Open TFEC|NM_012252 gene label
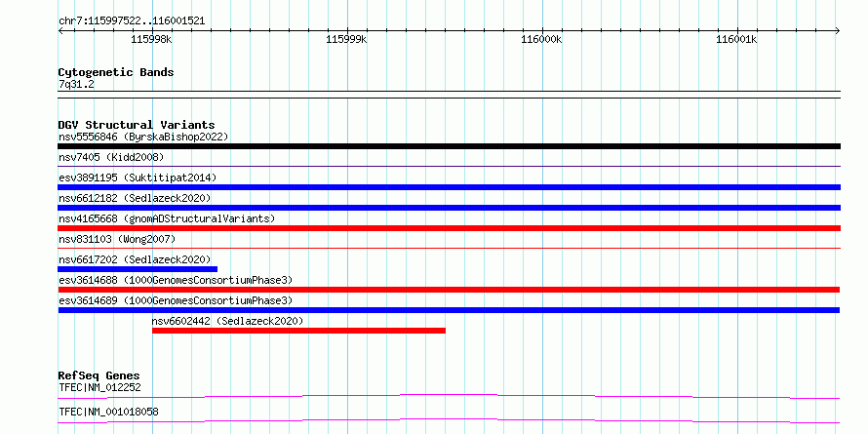The image size is (868, 434). [x=99, y=387]
